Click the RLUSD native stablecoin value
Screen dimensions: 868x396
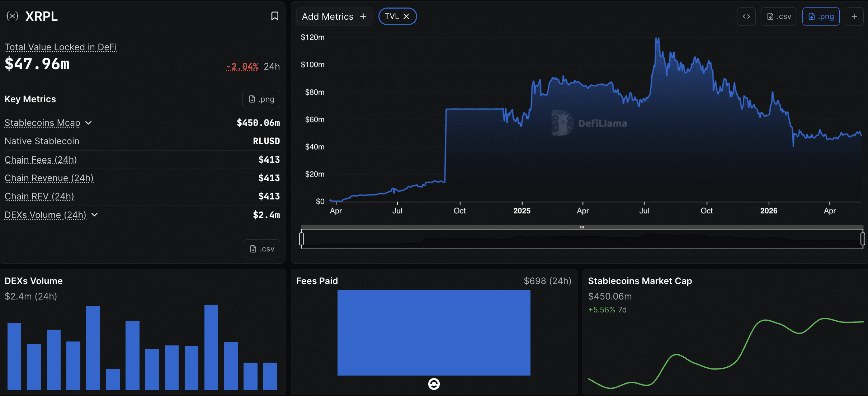[266, 141]
